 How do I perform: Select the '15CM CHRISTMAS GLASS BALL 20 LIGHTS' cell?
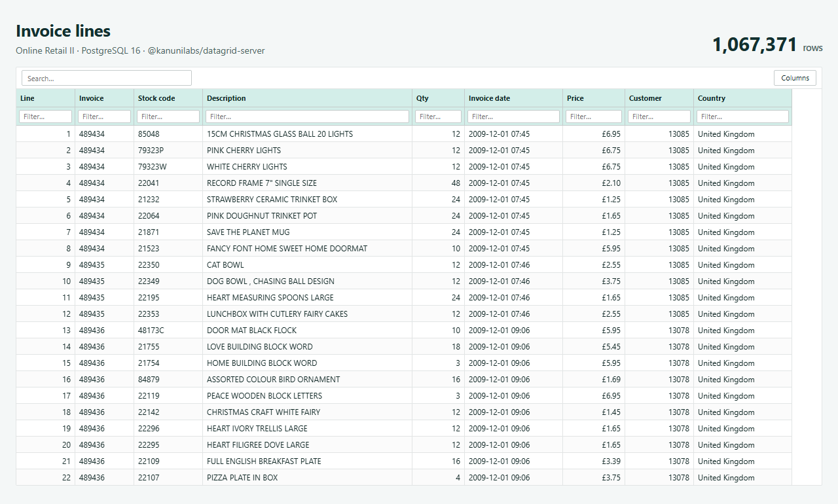(x=308, y=134)
